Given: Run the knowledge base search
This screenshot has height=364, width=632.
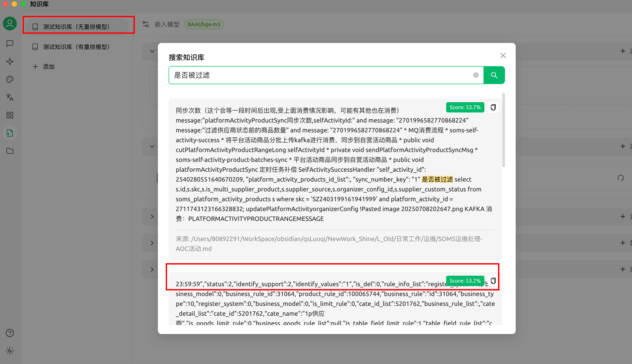Looking at the screenshot, I should (x=494, y=75).
